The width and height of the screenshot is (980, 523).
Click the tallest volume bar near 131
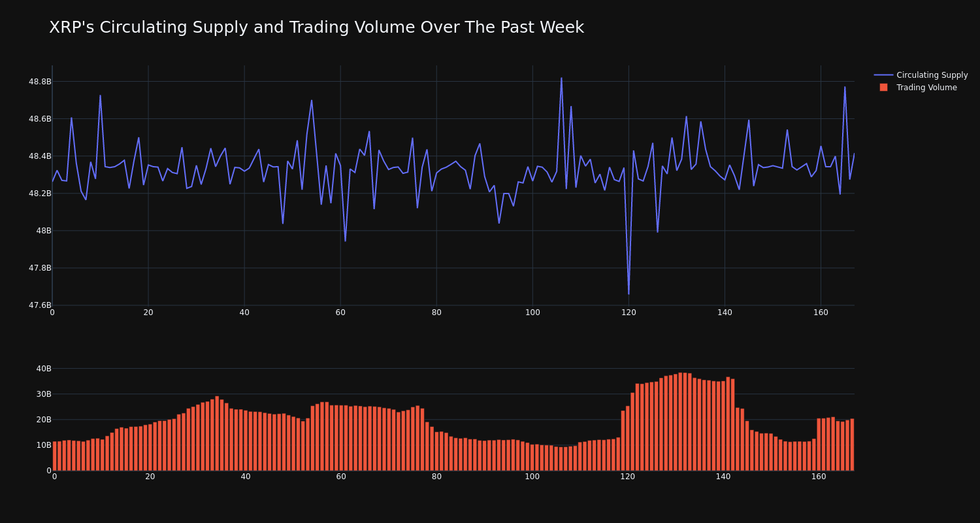pyautogui.click(x=680, y=421)
